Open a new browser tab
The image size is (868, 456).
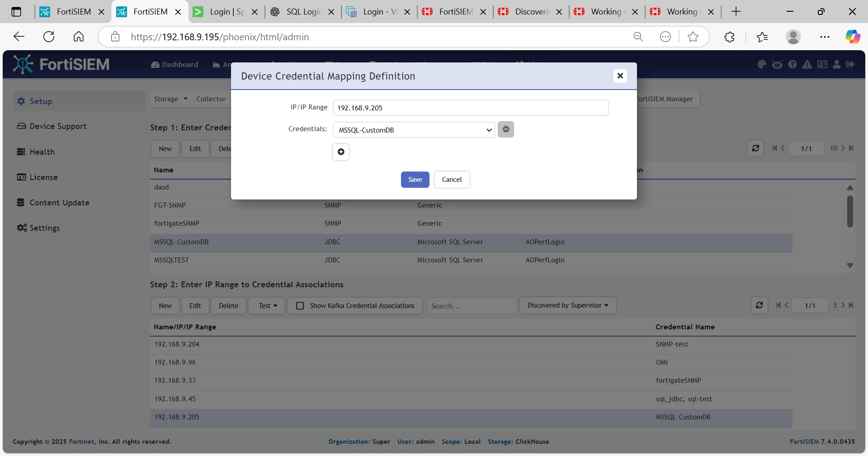[736, 12]
